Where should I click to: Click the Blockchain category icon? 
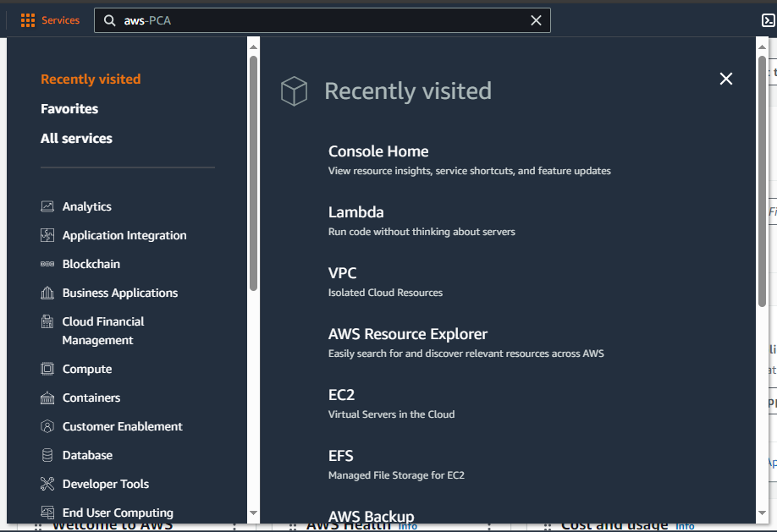47,264
